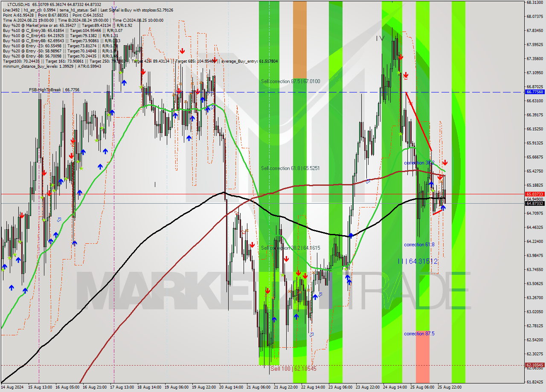This screenshot has width=546, height=392.
Task: Click the 15 Aug 13:00 time label
Action: pyautogui.click(x=40, y=387)
